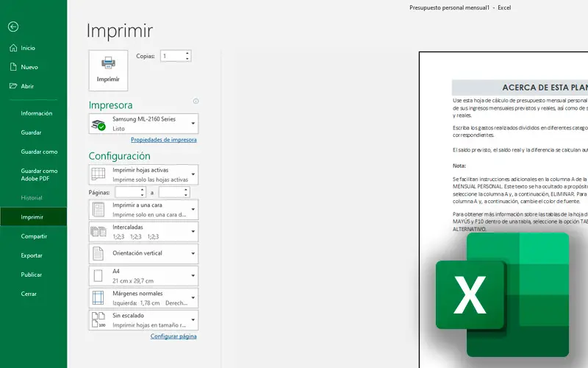Click 'ACERCA DE ESTA PLAN' preview heading
The image size is (588, 368).
coord(545,88)
